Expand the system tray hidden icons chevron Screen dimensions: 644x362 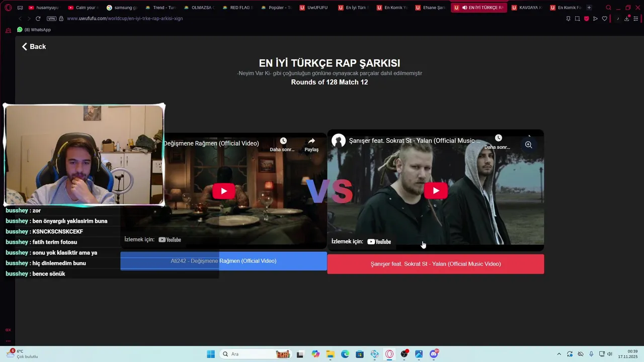pos(558,354)
